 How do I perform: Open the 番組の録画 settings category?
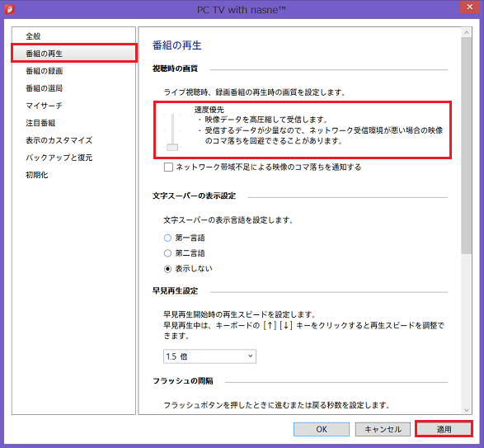point(74,71)
